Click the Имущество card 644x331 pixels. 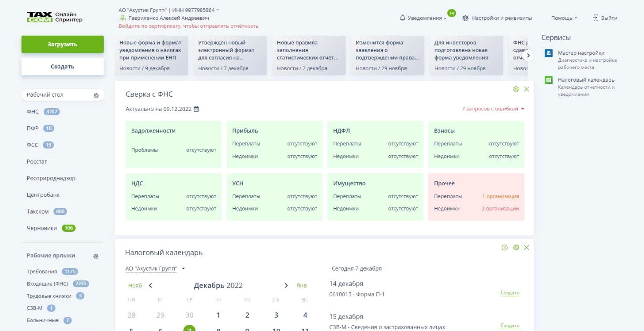375,197
